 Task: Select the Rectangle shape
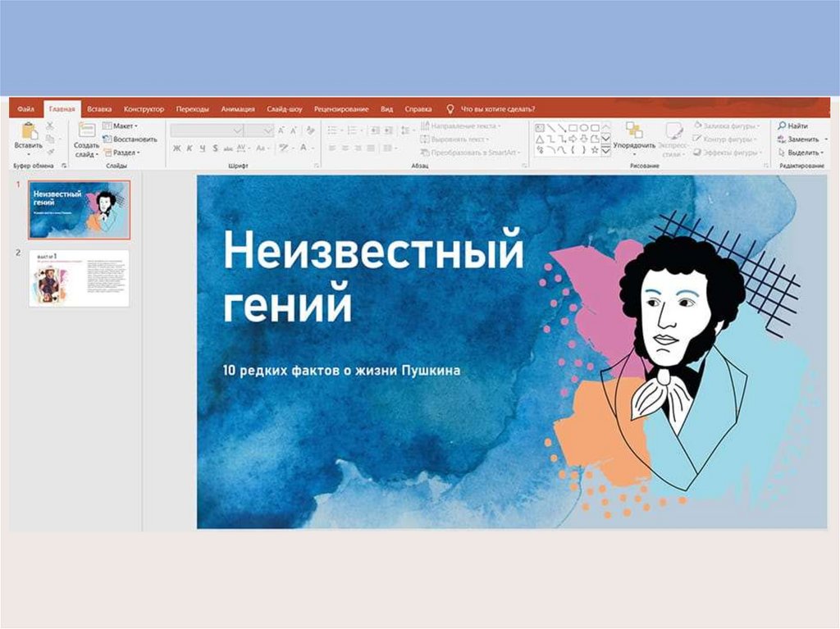[x=573, y=128]
